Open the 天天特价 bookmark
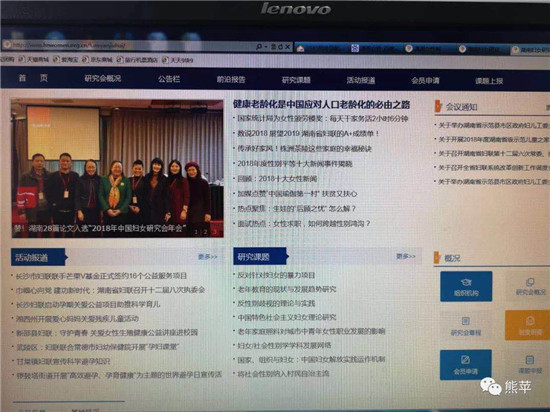 point(178,60)
